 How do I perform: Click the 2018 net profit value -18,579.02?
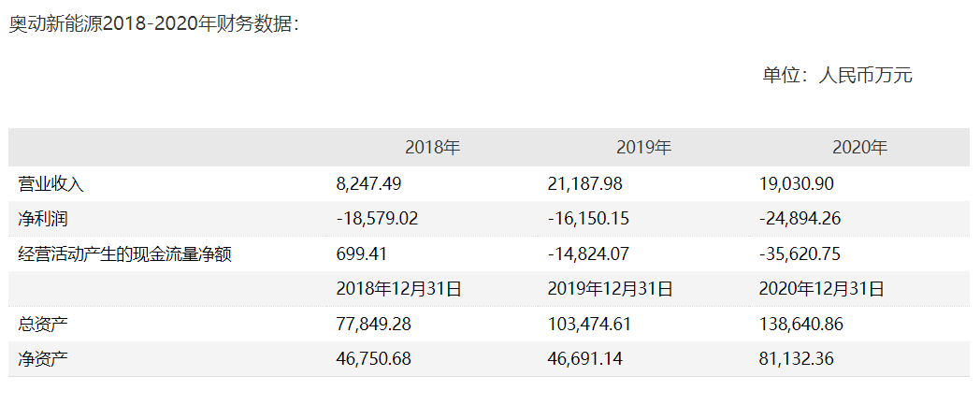tap(377, 219)
